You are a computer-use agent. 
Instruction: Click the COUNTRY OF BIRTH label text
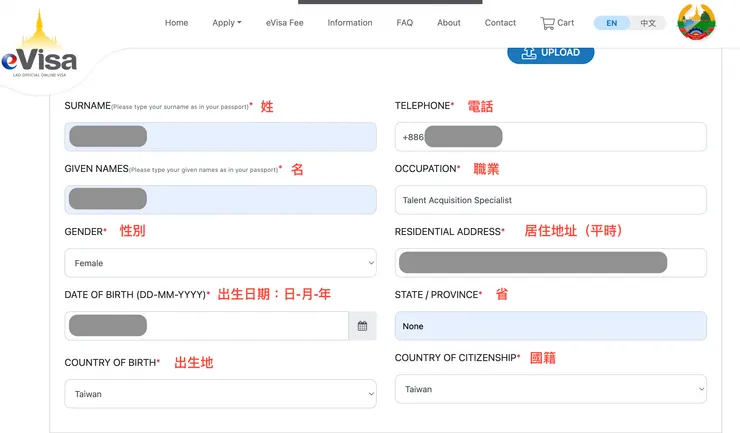(x=110, y=363)
